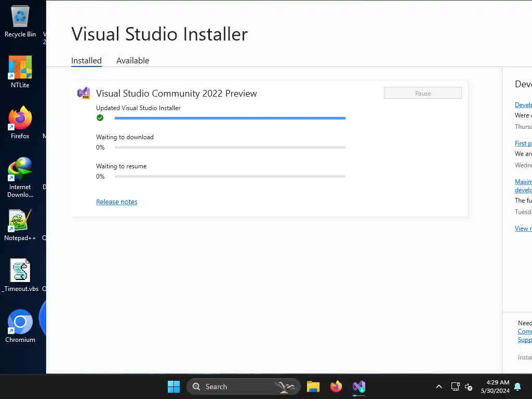Open the network status tray icon
The image size is (532, 399).
pos(455,387)
